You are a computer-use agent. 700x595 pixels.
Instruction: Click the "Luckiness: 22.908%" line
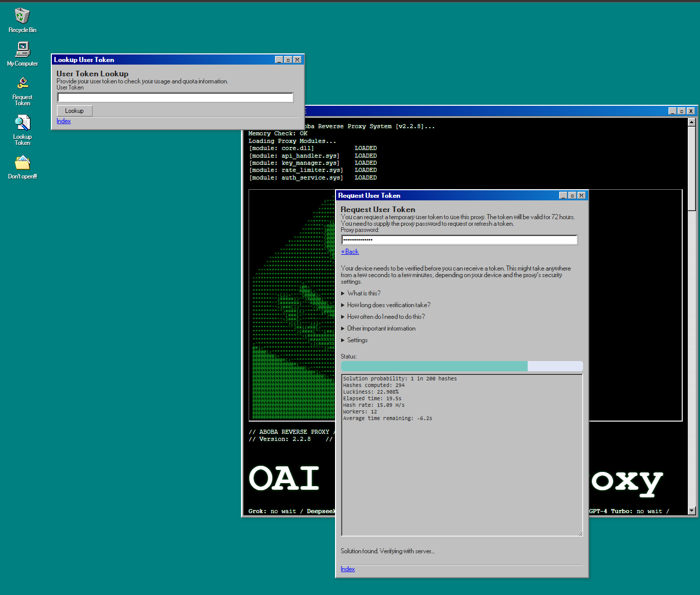[x=371, y=392]
